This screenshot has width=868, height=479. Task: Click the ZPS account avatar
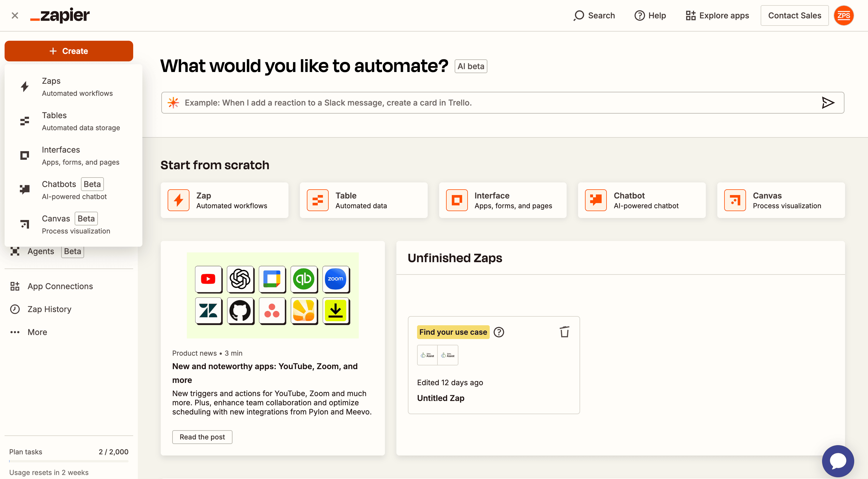click(x=843, y=15)
